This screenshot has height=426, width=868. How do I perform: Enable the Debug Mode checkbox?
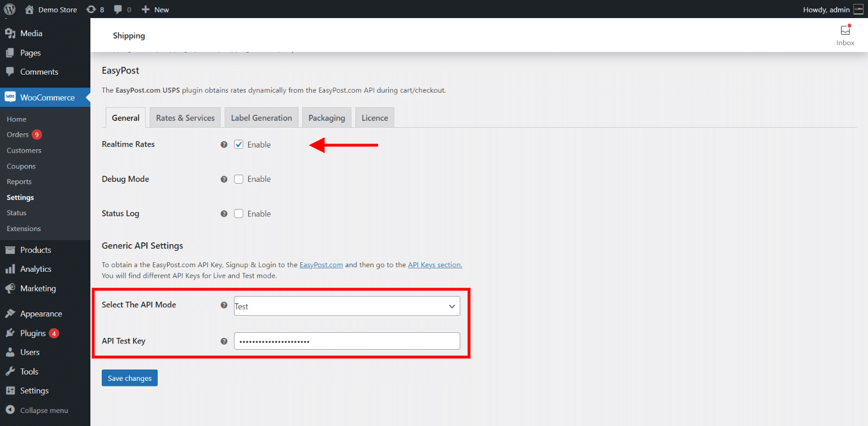point(239,179)
